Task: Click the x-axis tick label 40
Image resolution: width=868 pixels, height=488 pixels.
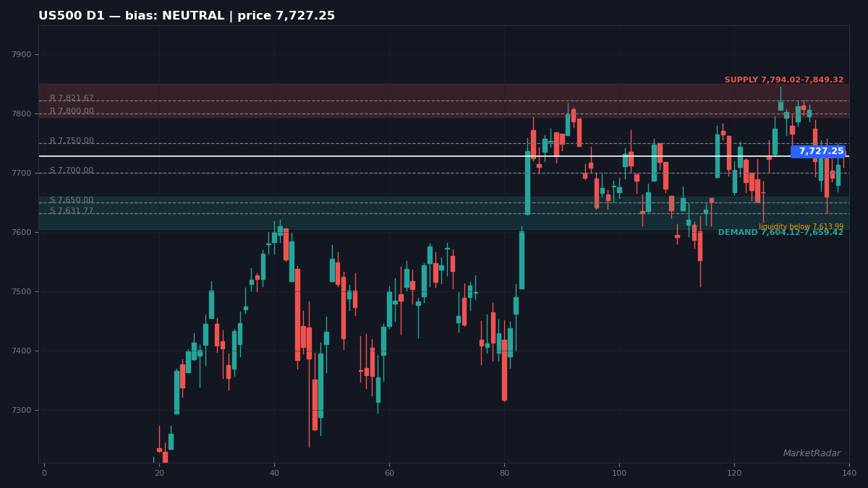Action: pyautogui.click(x=274, y=474)
